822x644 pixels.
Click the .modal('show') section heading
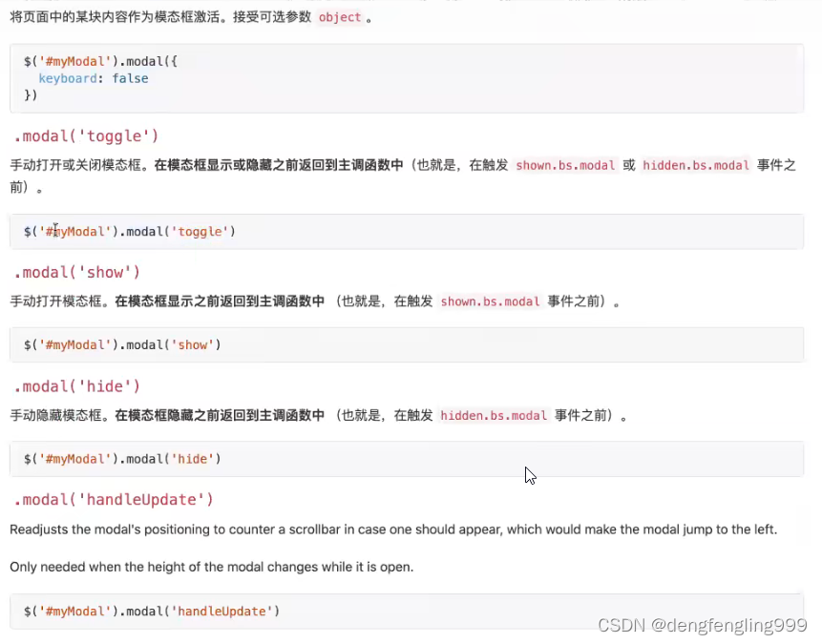(74, 271)
